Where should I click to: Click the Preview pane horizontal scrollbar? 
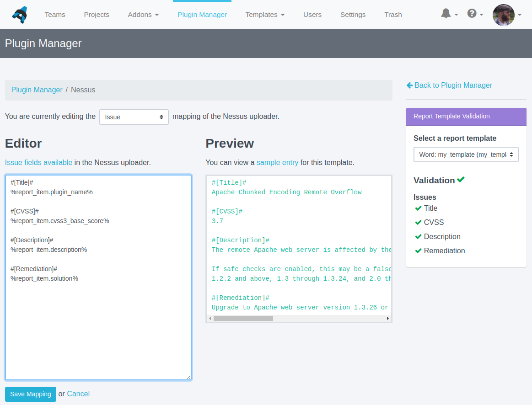[x=243, y=318]
